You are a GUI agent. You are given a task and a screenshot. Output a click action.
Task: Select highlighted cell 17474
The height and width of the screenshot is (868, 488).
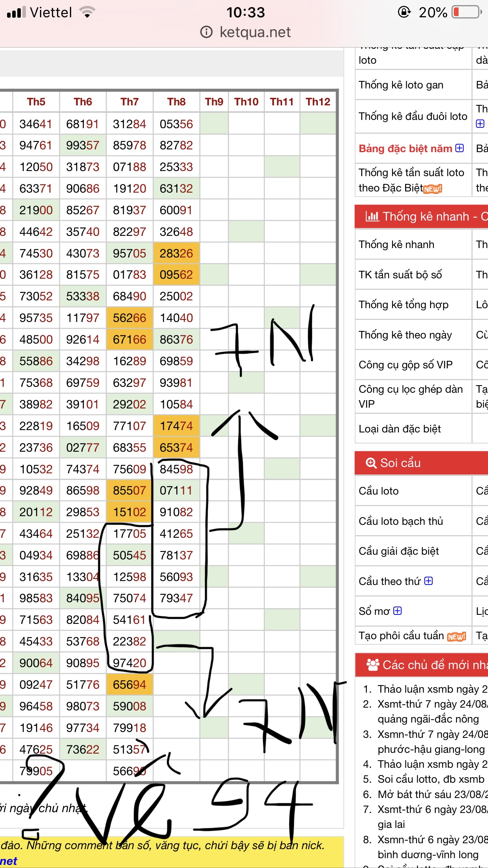176,426
